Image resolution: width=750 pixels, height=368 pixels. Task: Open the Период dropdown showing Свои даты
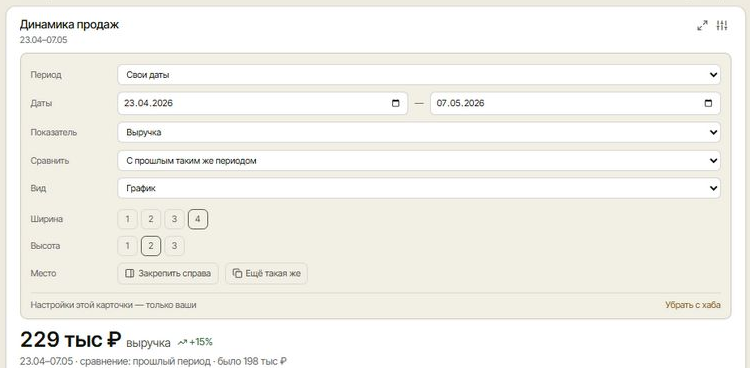coord(419,75)
